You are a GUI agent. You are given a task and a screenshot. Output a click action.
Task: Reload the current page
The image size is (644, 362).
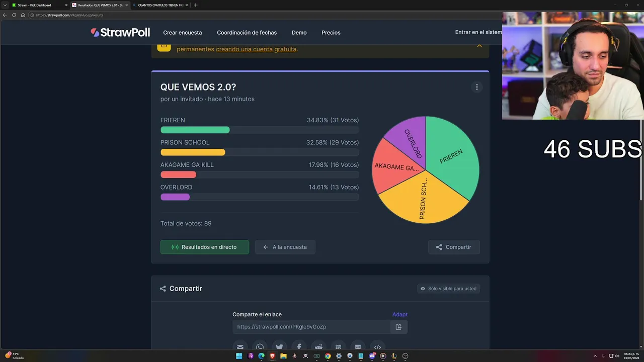pyautogui.click(x=14, y=15)
